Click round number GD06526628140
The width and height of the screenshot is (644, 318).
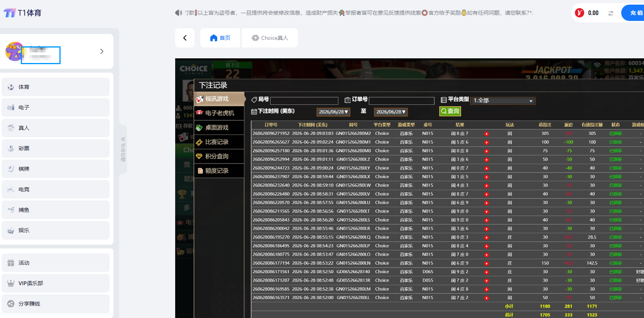[x=353, y=272]
